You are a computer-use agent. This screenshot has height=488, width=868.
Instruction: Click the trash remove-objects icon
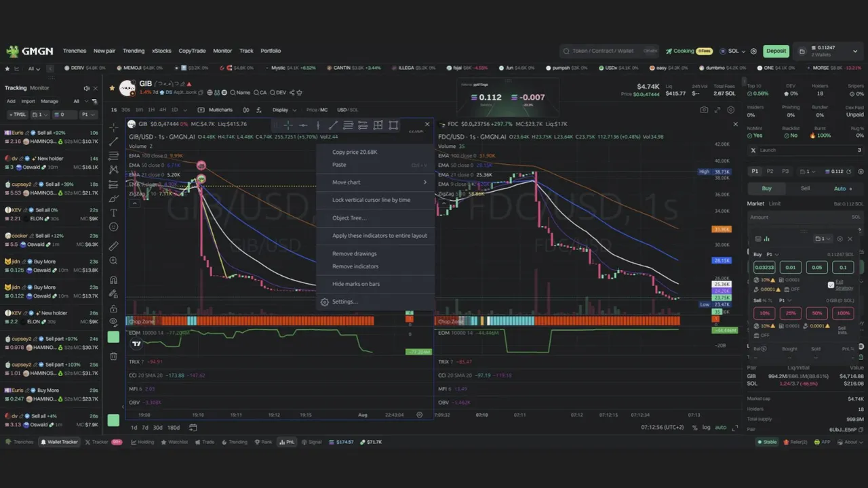click(113, 357)
